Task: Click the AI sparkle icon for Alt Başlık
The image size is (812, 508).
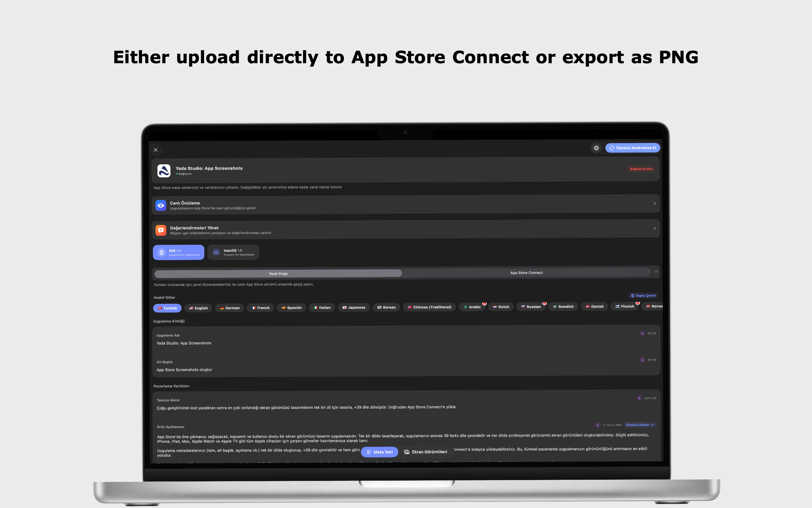Action: (x=642, y=360)
